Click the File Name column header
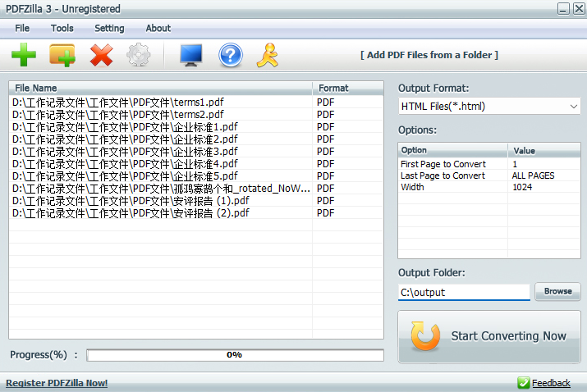The width and height of the screenshot is (587, 392). (161, 88)
